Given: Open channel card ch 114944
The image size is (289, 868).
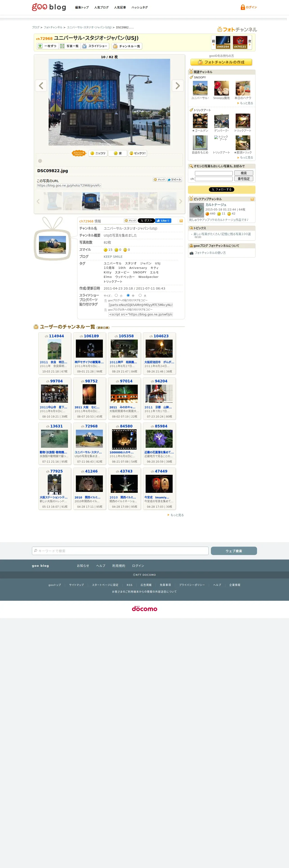Looking at the screenshot, I should pyautogui.click(x=54, y=354).
